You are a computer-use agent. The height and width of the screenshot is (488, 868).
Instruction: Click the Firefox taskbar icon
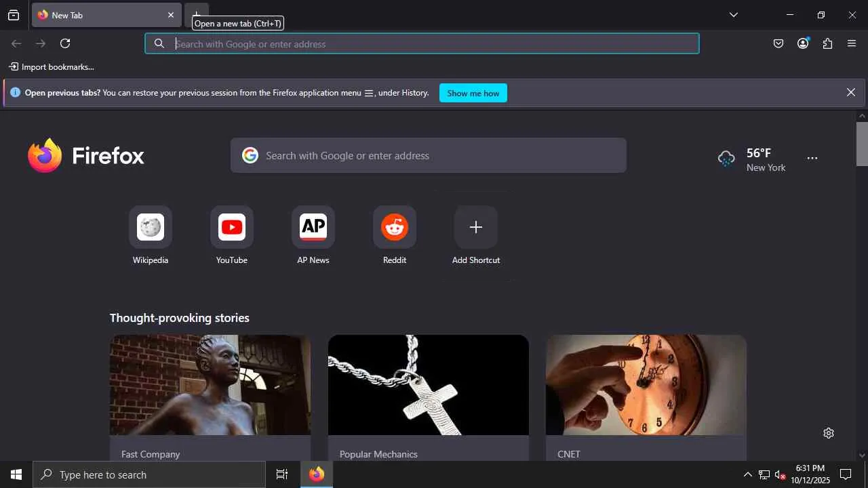click(x=317, y=474)
